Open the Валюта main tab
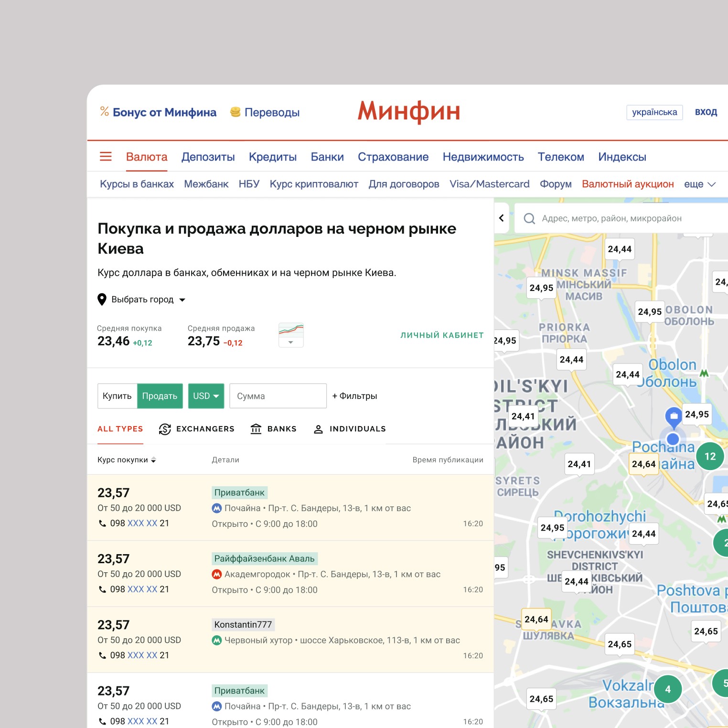This screenshot has height=728, width=728. [x=147, y=157]
